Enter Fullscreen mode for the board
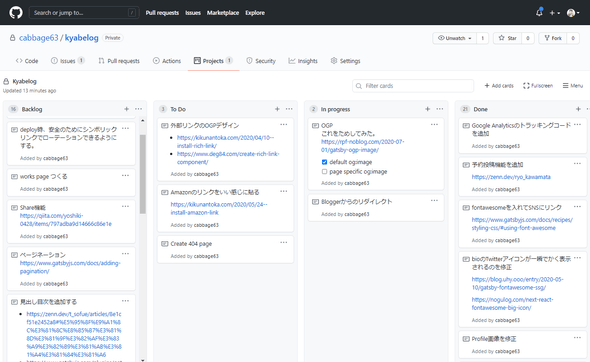 tap(538, 86)
